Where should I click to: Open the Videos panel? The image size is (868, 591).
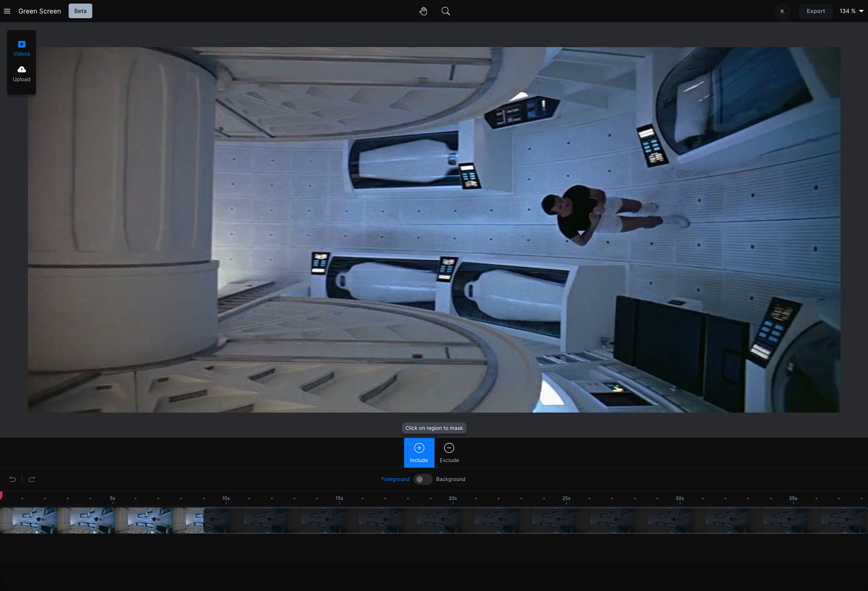21,48
